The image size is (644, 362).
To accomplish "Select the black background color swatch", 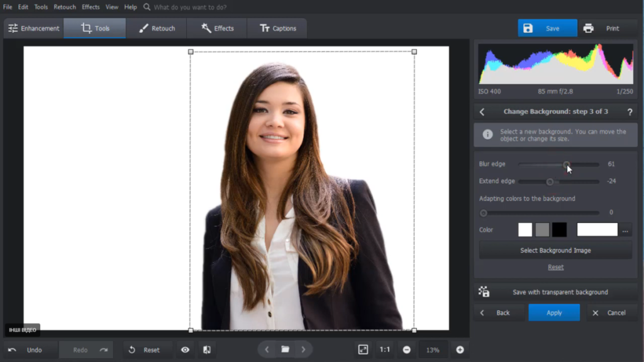I will click(559, 229).
